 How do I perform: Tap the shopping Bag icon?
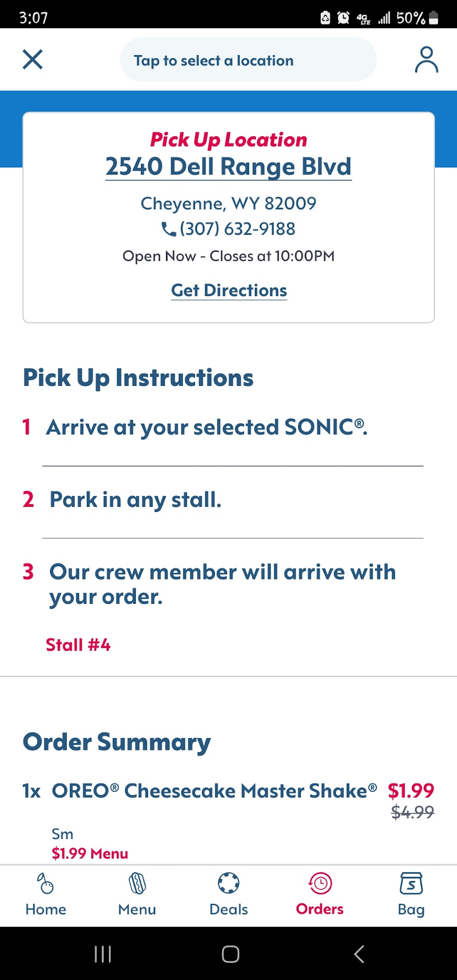[x=411, y=884]
